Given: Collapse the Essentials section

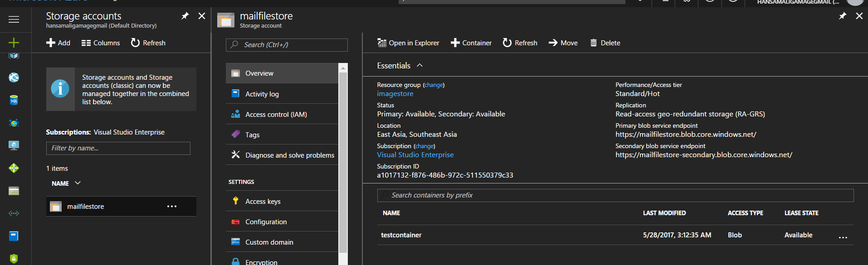Looking at the screenshot, I should tap(420, 65).
